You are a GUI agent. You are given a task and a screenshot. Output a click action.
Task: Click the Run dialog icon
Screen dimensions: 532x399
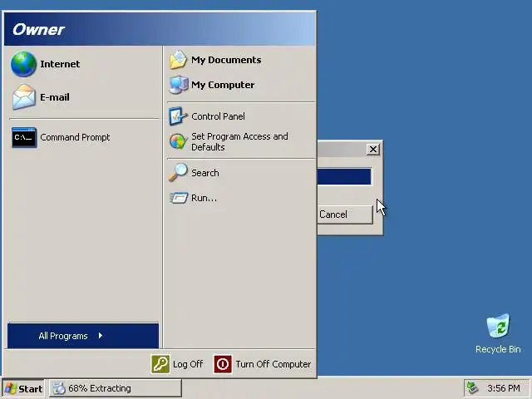[179, 198]
